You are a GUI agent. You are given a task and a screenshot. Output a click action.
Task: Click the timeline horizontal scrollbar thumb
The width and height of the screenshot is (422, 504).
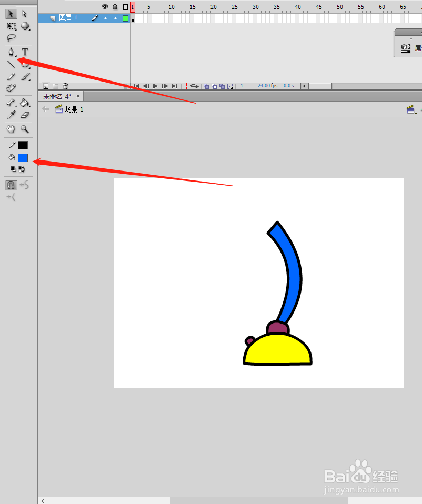point(320,86)
